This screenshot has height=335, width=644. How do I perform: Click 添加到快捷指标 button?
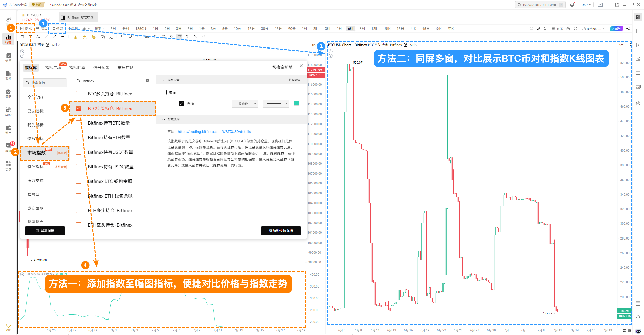[x=281, y=231]
